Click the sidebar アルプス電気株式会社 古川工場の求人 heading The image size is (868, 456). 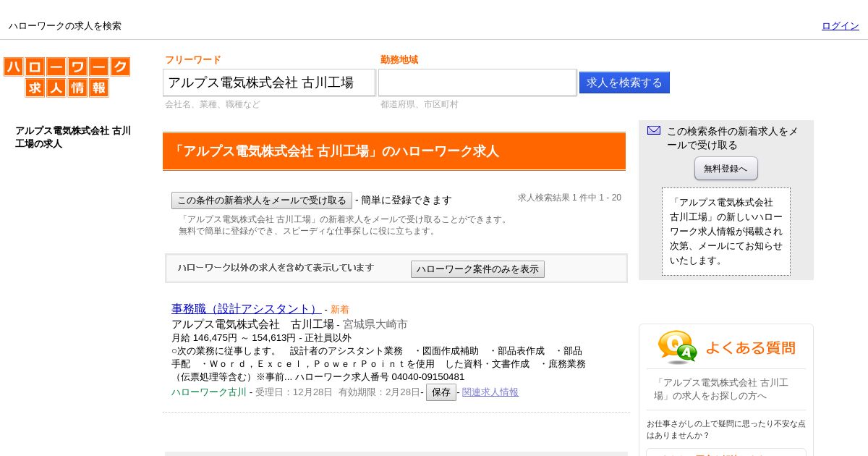(73, 138)
